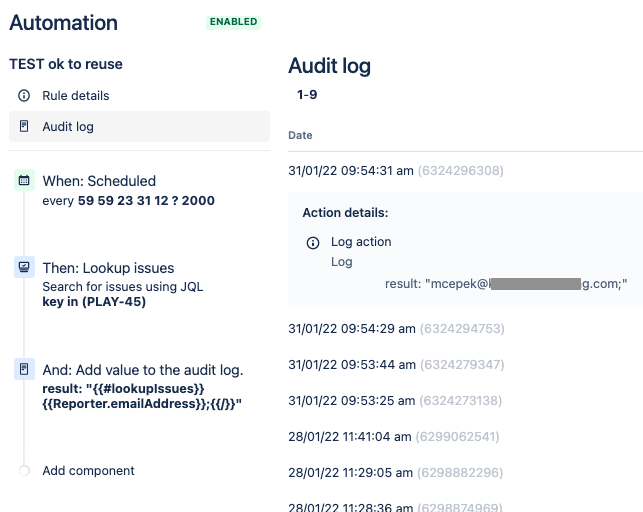Click execution ID (6324294753)
The width and height of the screenshot is (643, 512).
point(462,329)
